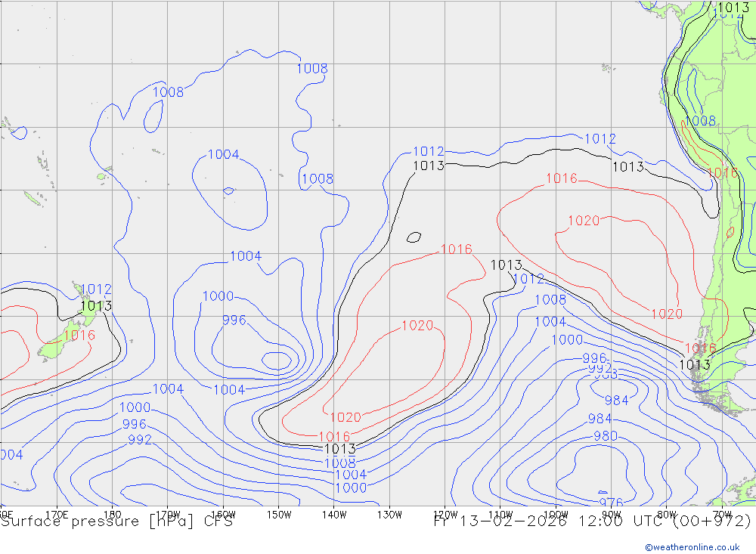Click the 130W longitude axis label
The image size is (756, 554).
pyautogui.click(x=389, y=515)
